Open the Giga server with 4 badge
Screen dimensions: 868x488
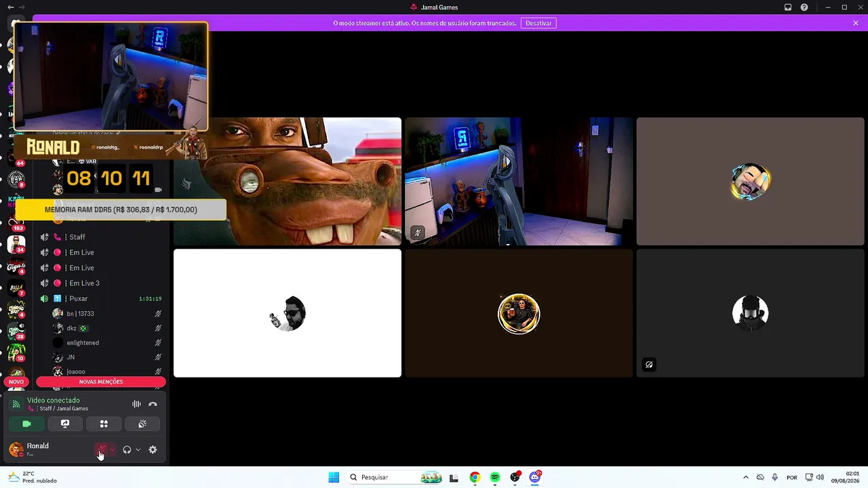16,266
